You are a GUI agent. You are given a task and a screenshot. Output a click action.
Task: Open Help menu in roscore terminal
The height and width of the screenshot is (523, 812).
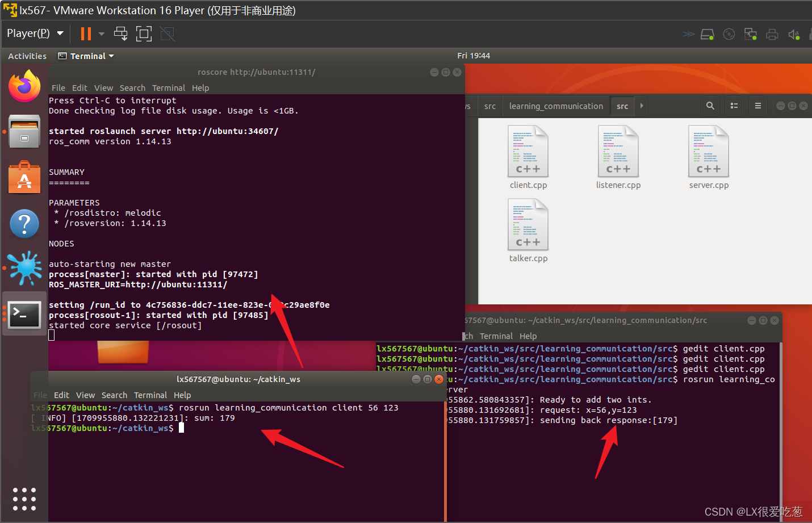(200, 88)
